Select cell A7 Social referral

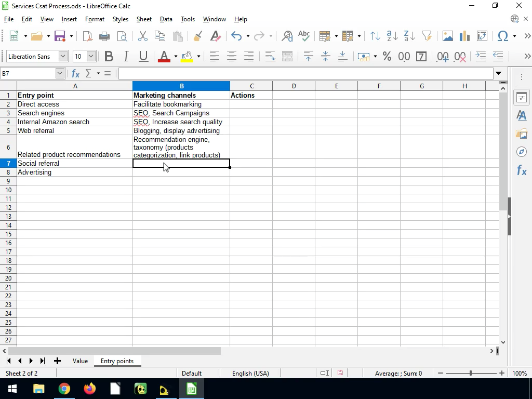[x=75, y=163]
